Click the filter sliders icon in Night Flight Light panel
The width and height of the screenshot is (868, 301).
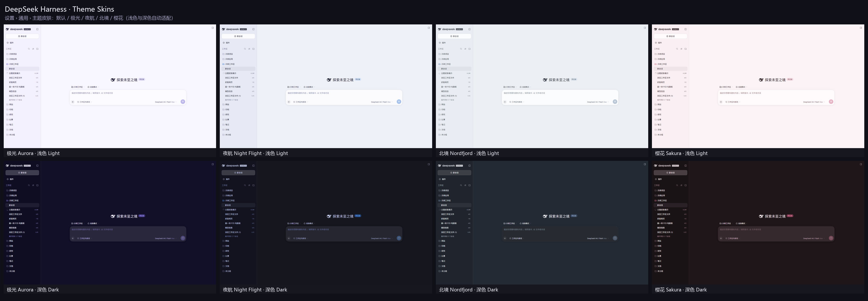(249, 49)
